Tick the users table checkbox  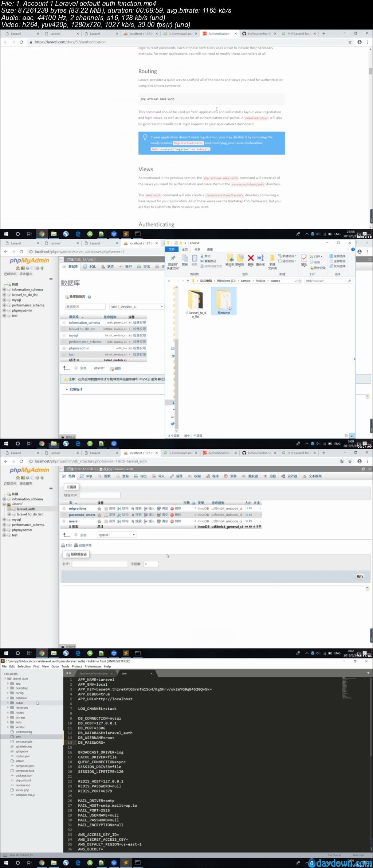click(64, 521)
